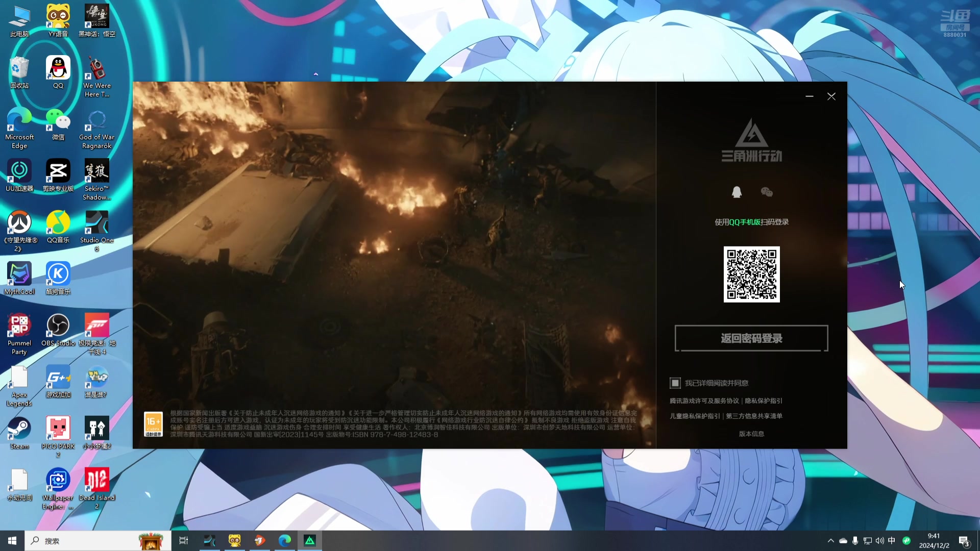Screen dimensions: 980x551
Task: Open the OneDrive cloud tray icon
Action: pyautogui.click(x=843, y=540)
